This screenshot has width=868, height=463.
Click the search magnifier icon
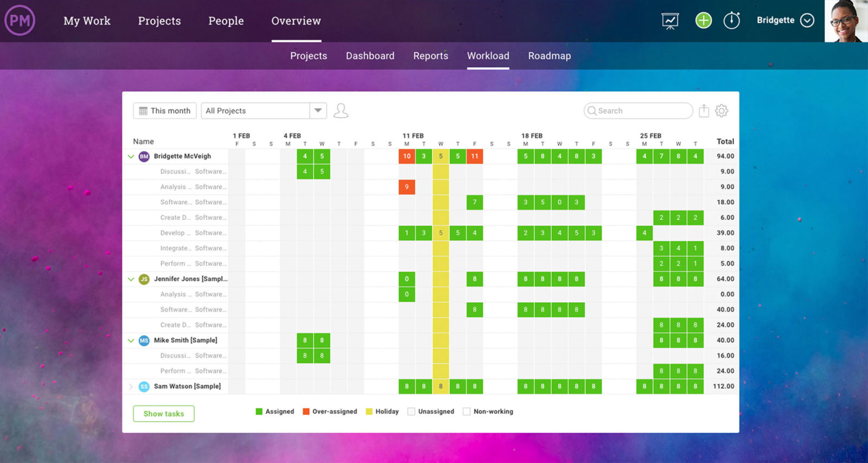592,111
